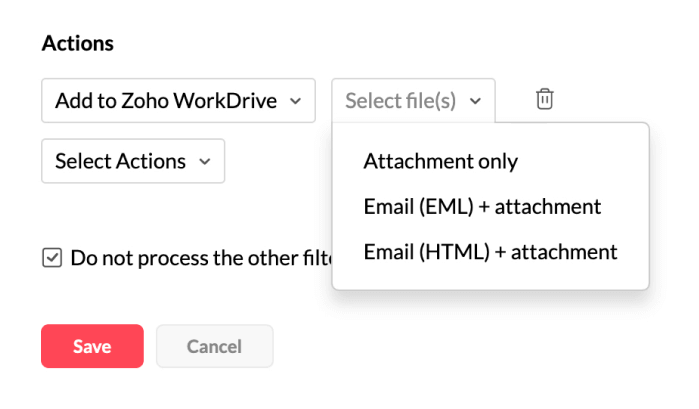Click the 'Select Actions' placeholder text
The image size is (699, 409).
tap(120, 161)
